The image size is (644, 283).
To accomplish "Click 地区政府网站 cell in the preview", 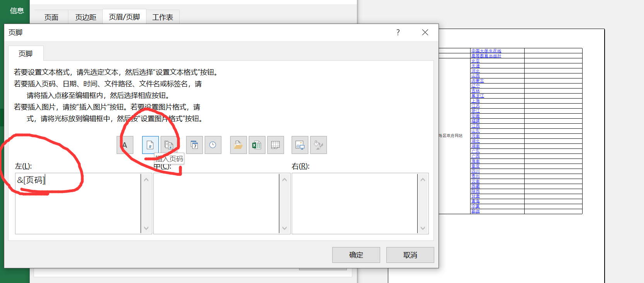I will [x=450, y=136].
